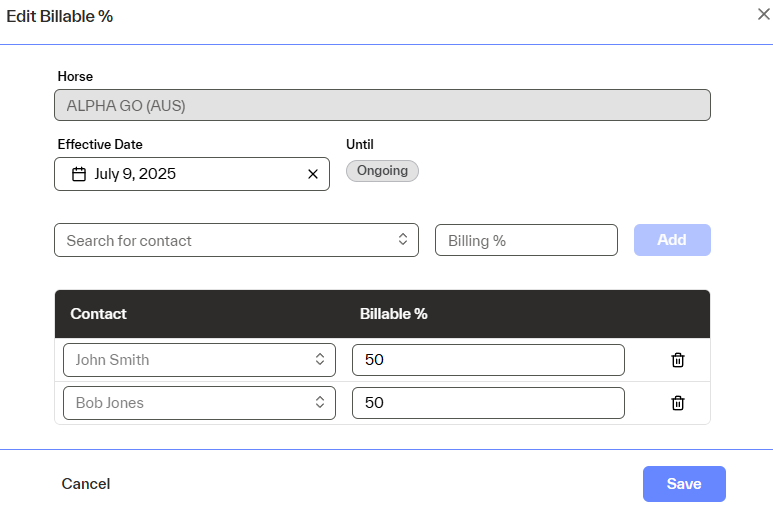
Task: Click the July 9, 2025 date text
Action: tap(135, 174)
